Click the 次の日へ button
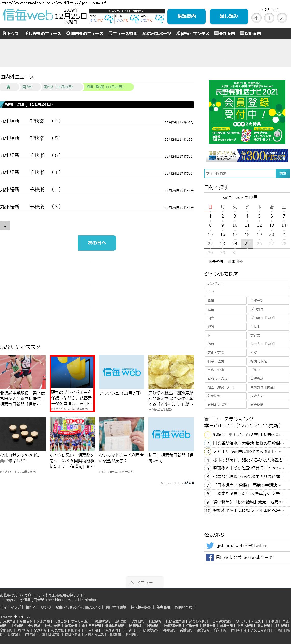This screenshot has width=291, height=644. [97, 243]
